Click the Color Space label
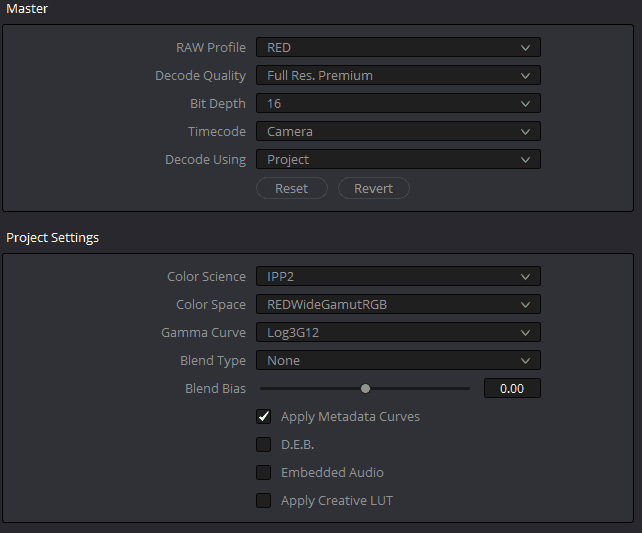642x533 pixels. point(211,305)
